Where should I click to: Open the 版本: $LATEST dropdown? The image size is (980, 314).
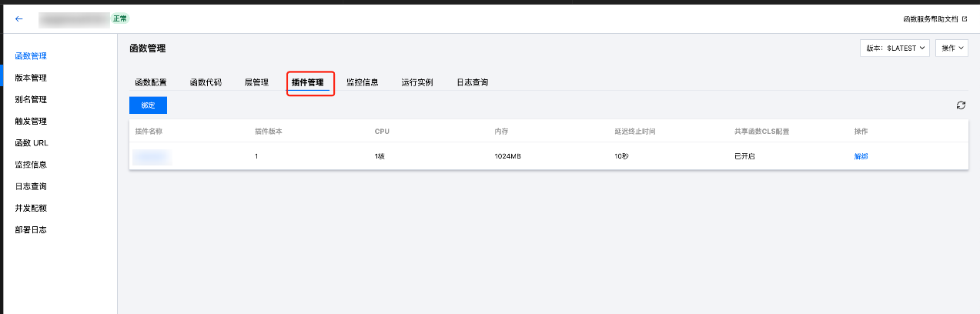pyautogui.click(x=895, y=48)
